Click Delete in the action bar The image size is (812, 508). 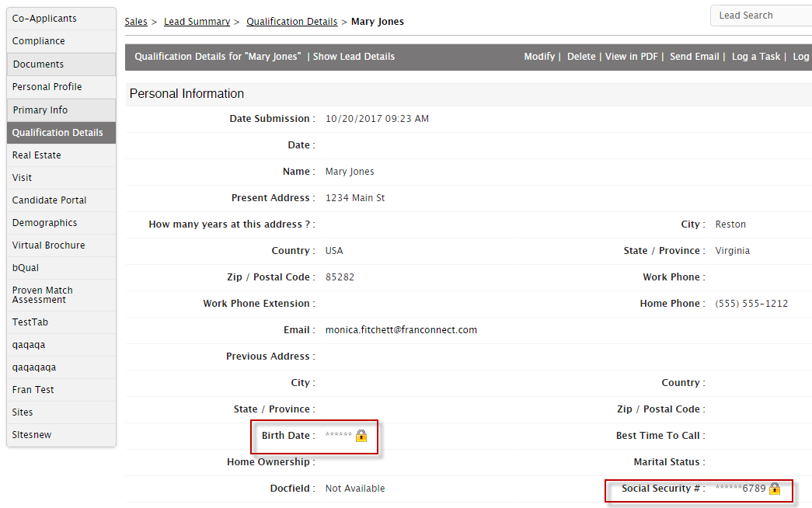581,57
